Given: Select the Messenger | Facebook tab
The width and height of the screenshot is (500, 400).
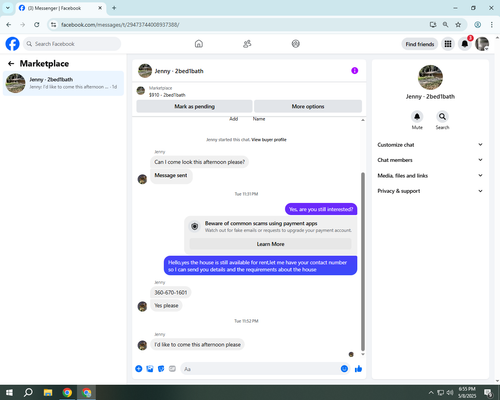Looking at the screenshot, I should pos(61,8).
